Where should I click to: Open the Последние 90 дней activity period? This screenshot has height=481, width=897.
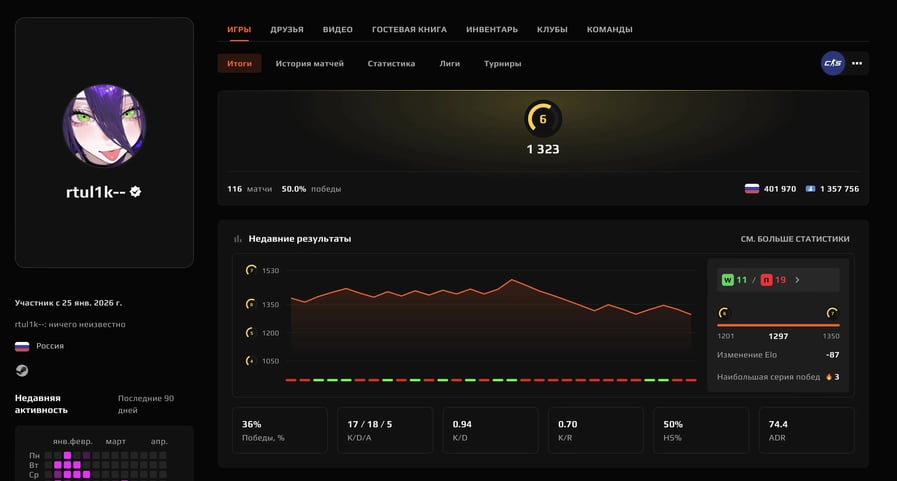146,404
